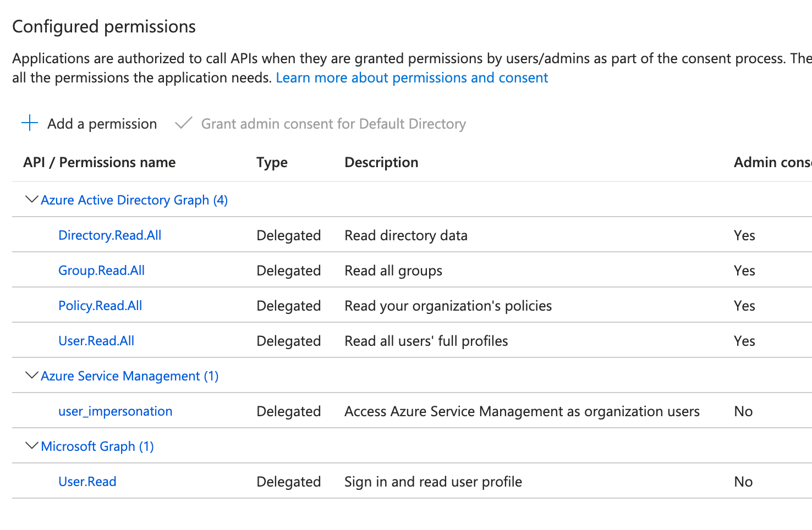Click the Admin consent column header
The image size is (812, 530).
point(772,162)
